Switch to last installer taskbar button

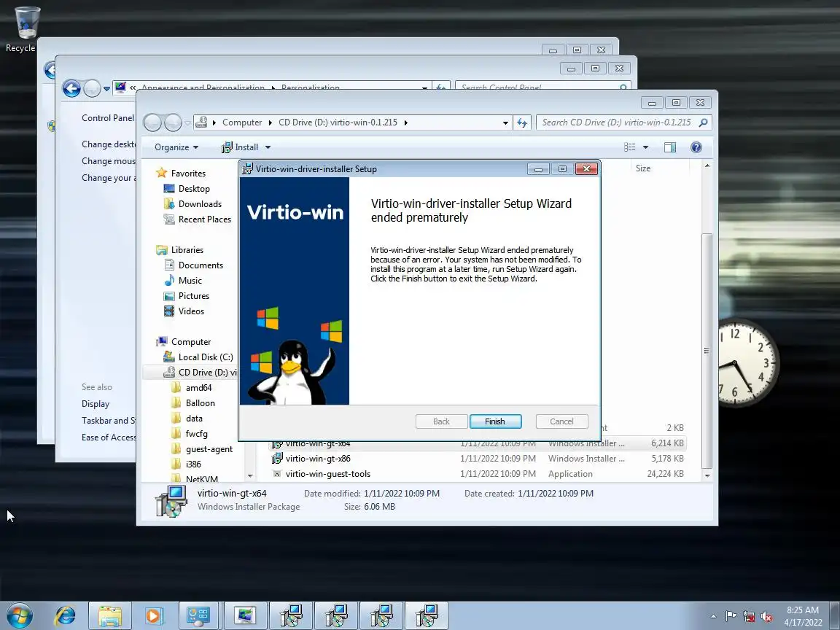pyautogui.click(x=427, y=616)
